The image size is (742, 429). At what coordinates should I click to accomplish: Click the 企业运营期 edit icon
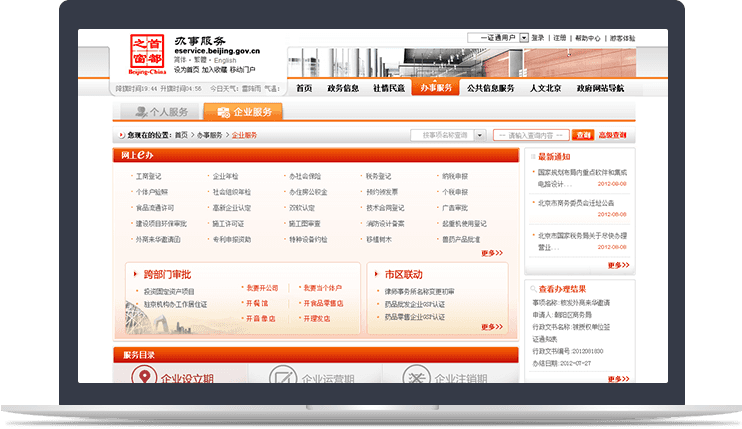click(x=284, y=377)
